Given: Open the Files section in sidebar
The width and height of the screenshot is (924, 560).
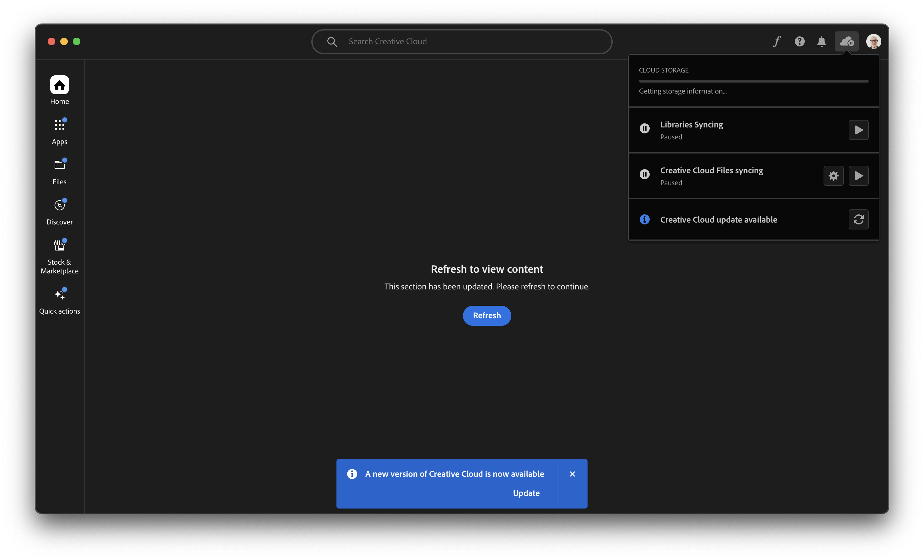Looking at the screenshot, I should pos(59,171).
